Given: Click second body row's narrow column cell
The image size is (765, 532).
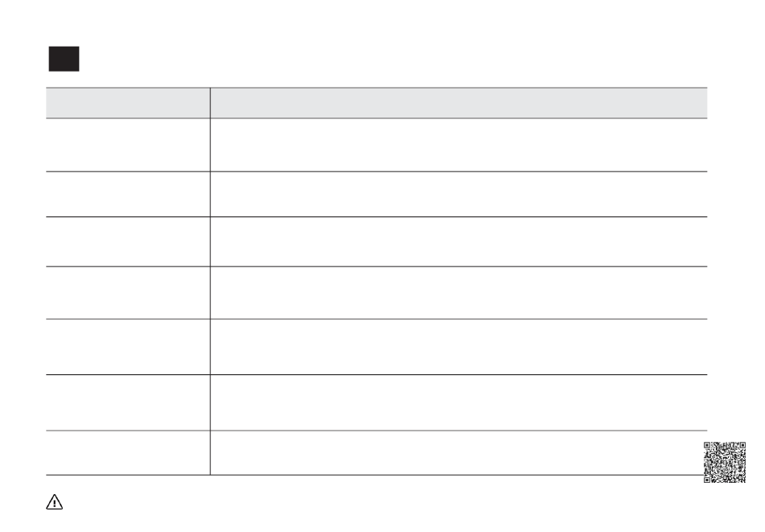Looking at the screenshot, I should 128,194.
